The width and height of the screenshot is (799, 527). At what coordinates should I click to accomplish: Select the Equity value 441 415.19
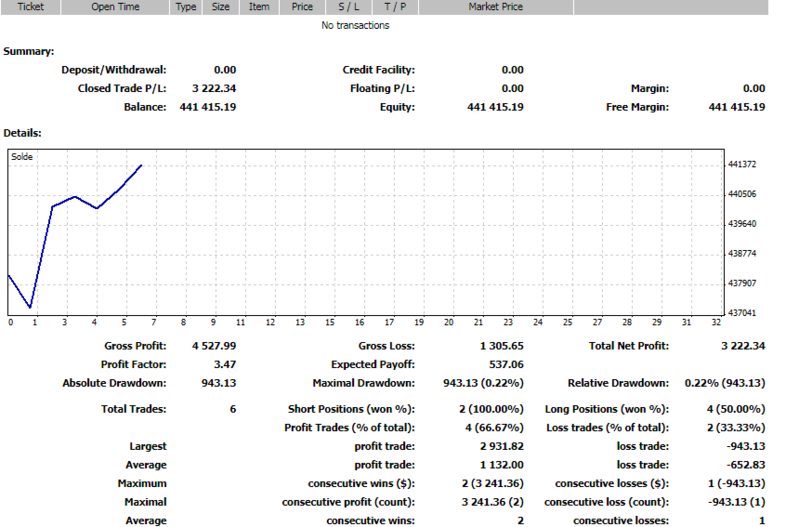click(x=495, y=107)
